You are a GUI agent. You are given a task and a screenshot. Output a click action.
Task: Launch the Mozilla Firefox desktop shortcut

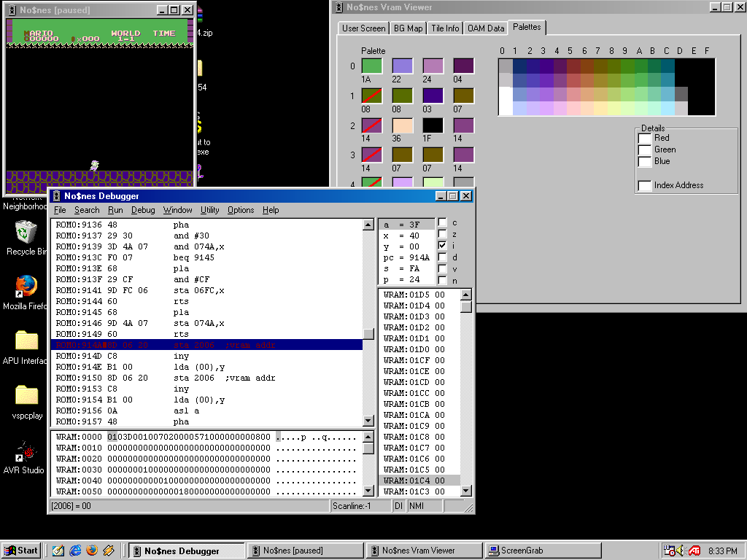(26, 287)
